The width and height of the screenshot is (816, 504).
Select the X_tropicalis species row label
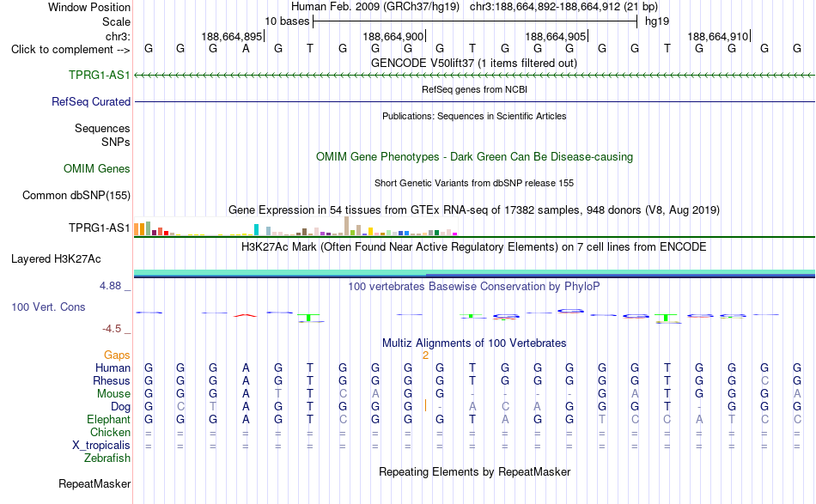(x=101, y=446)
